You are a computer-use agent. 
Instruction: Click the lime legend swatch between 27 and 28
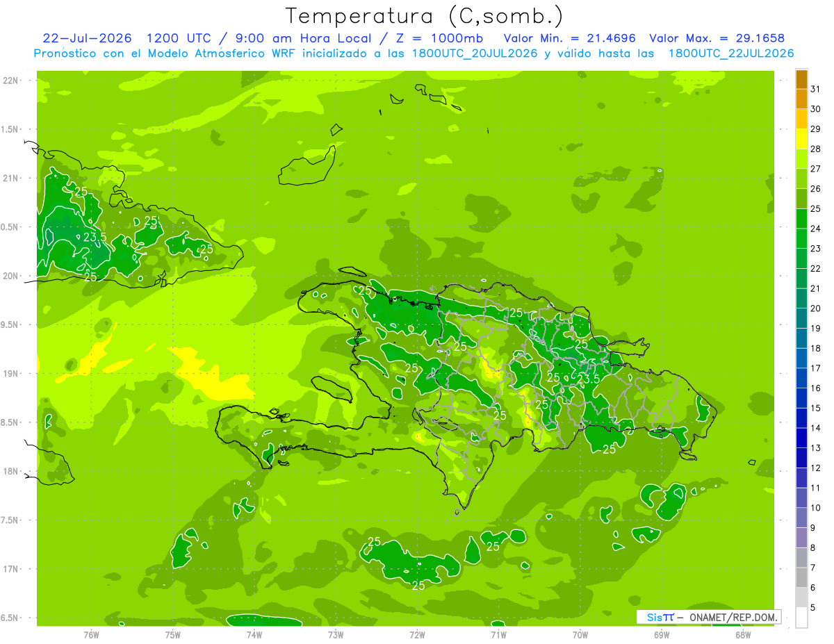801,159
